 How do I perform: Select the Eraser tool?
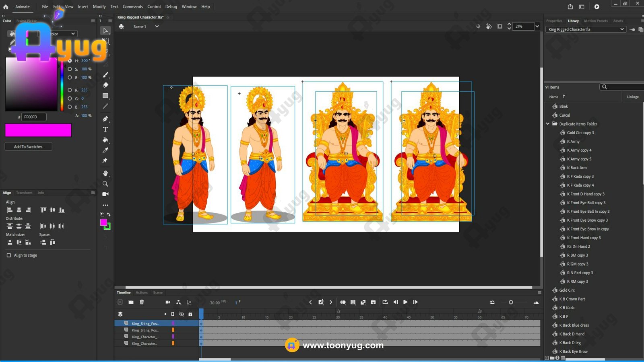pos(105,85)
